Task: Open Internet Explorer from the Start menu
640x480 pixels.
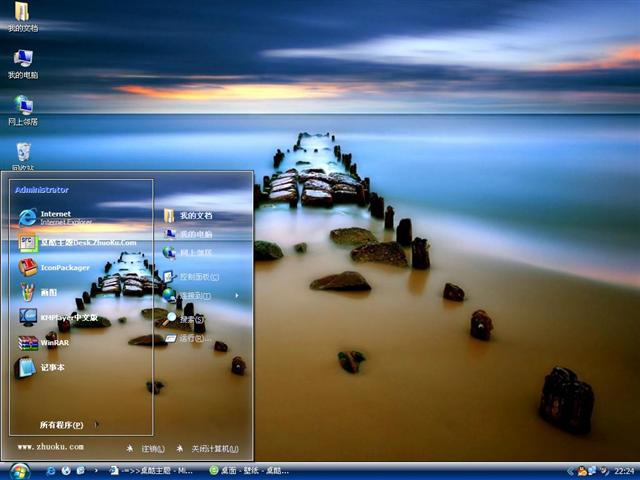Action: click(x=60, y=217)
